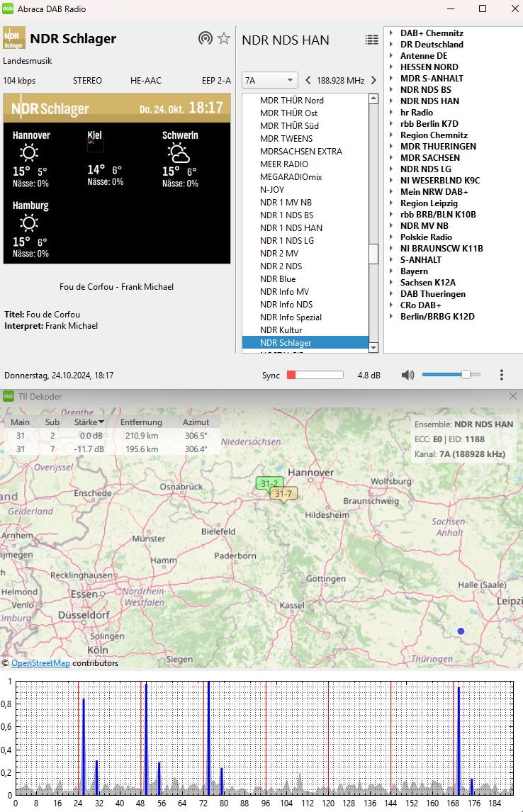The width and height of the screenshot is (523, 812).
Task: Select NDR 1 NDS HAN station
Action: tap(305, 228)
